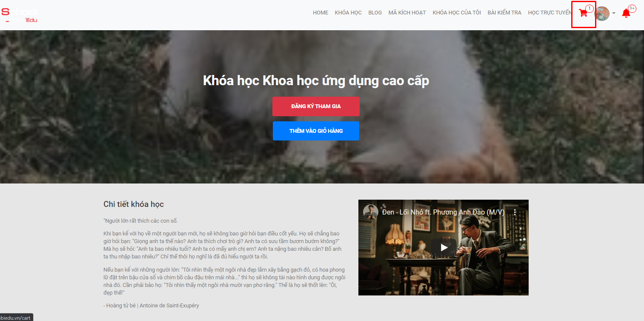Click the ĐĂNG KÝ THAM GIA button
Image resolution: width=644 pixels, height=321 pixels.
pyautogui.click(x=316, y=106)
